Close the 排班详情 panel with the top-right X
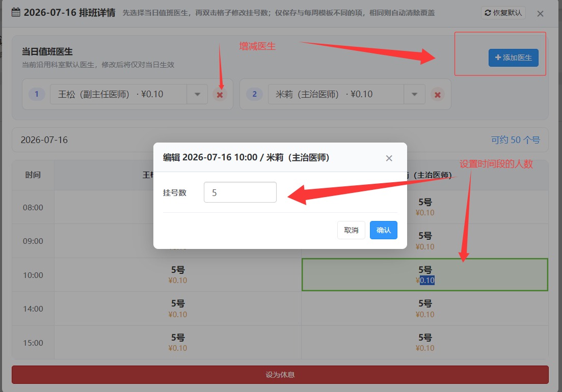Image resolution: width=562 pixels, height=392 pixels. (x=540, y=14)
